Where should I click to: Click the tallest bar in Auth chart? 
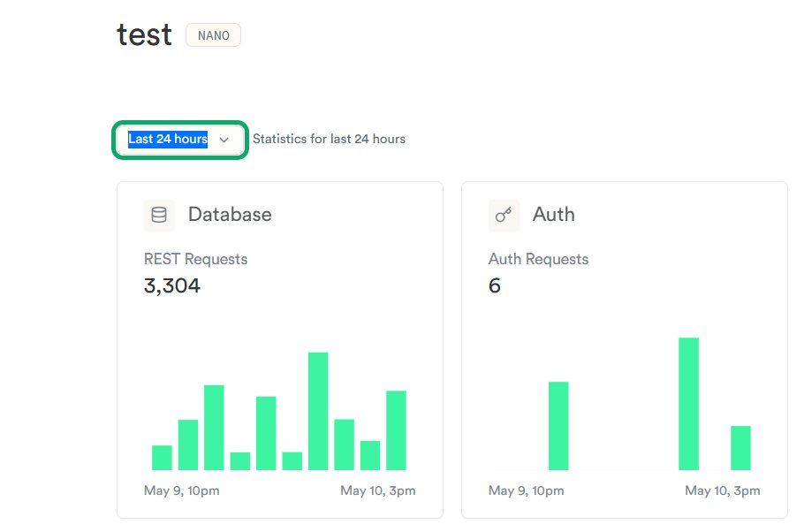coord(688,404)
